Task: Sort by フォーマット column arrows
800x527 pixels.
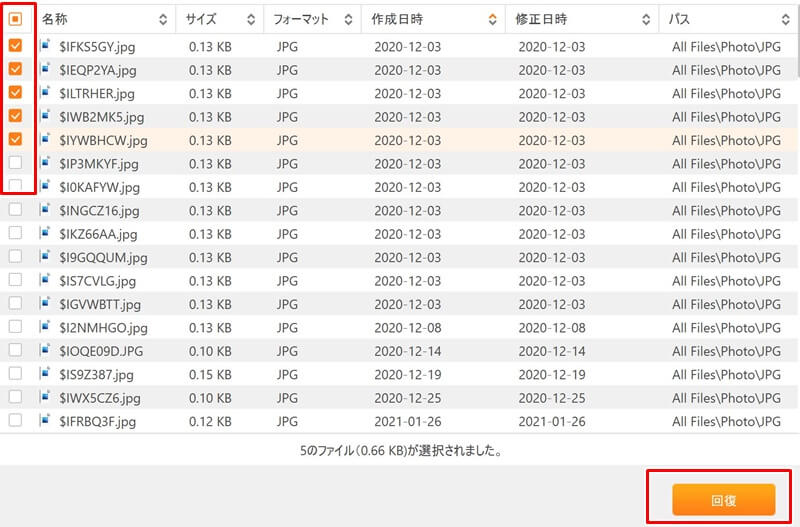Action: (x=348, y=19)
